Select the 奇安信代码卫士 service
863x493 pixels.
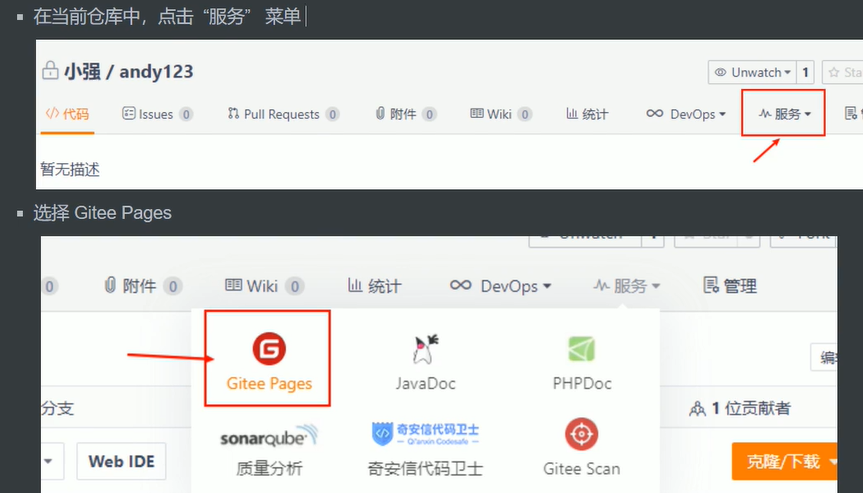click(425, 450)
